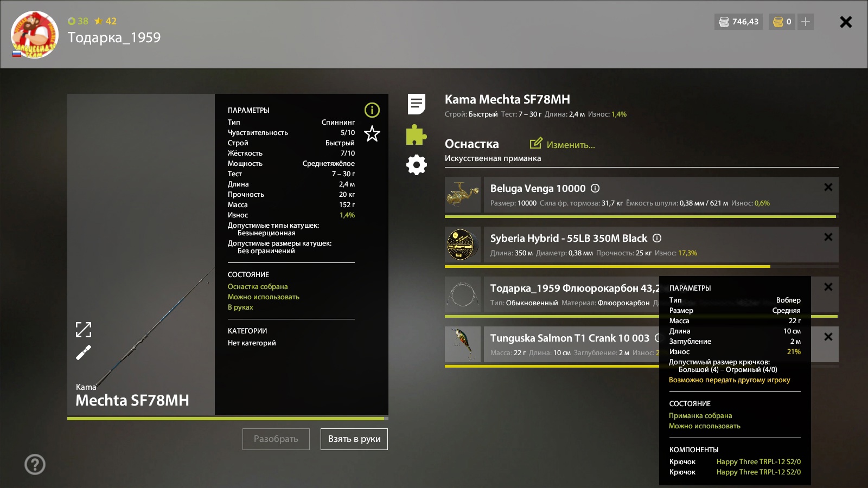The width and height of the screenshot is (868, 488).
Task: Open the rod repair tool icon
Action: tap(84, 353)
